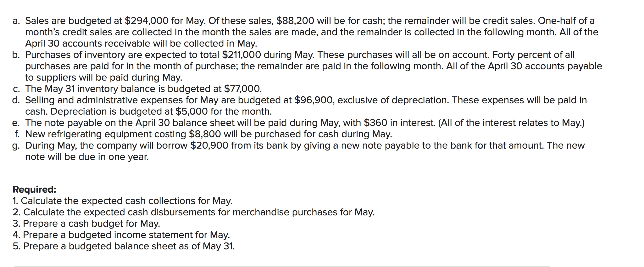Select requirement 5 about budgeted balance sheet

(124, 246)
